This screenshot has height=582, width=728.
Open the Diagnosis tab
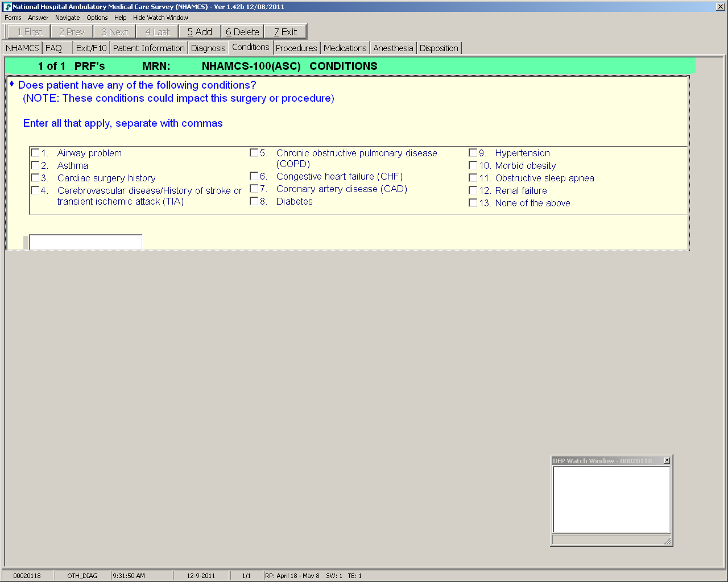(x=208, y=48)
